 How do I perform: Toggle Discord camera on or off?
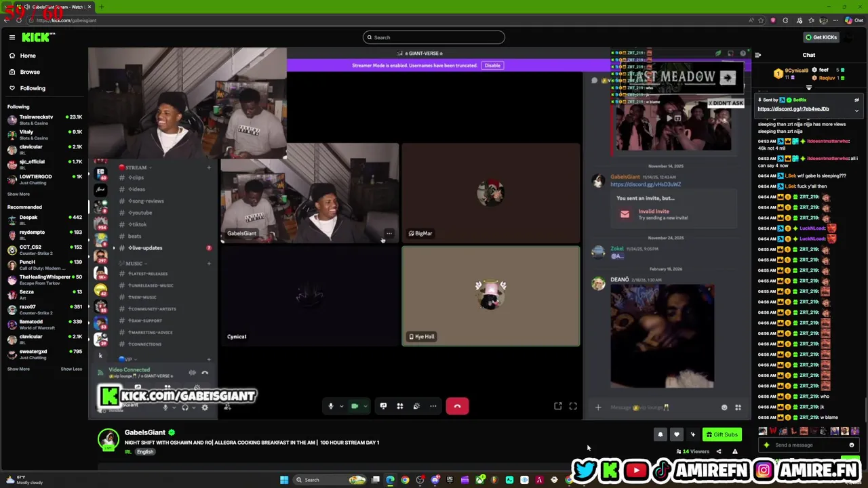(x=354, y=406)
